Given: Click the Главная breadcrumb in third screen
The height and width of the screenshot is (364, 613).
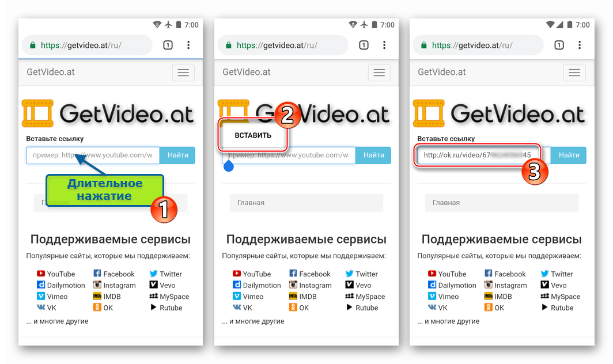Looking at the screenshot, I should click(446, 203).
